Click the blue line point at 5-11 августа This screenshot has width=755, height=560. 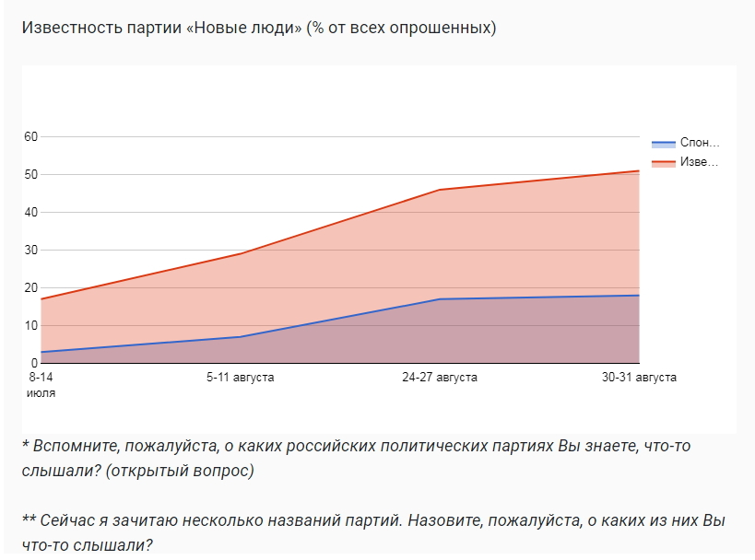(x=241, y=337)
